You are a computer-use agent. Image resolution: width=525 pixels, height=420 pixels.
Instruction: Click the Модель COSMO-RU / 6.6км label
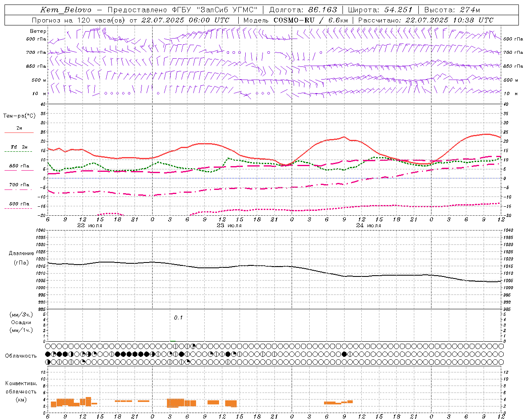[295, 20]
